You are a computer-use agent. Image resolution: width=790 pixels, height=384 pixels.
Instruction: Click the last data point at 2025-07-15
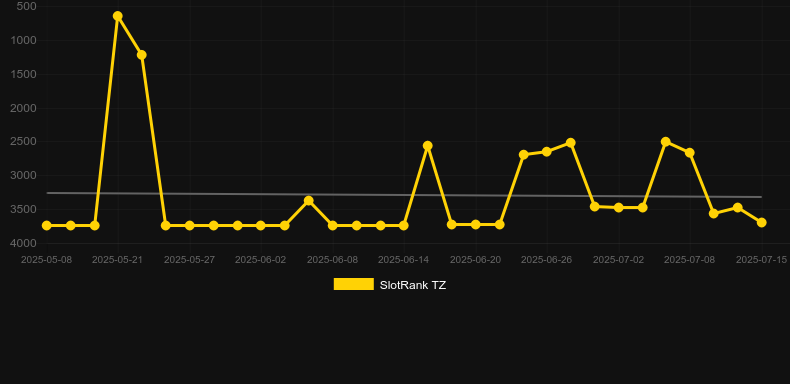(761, 222)
